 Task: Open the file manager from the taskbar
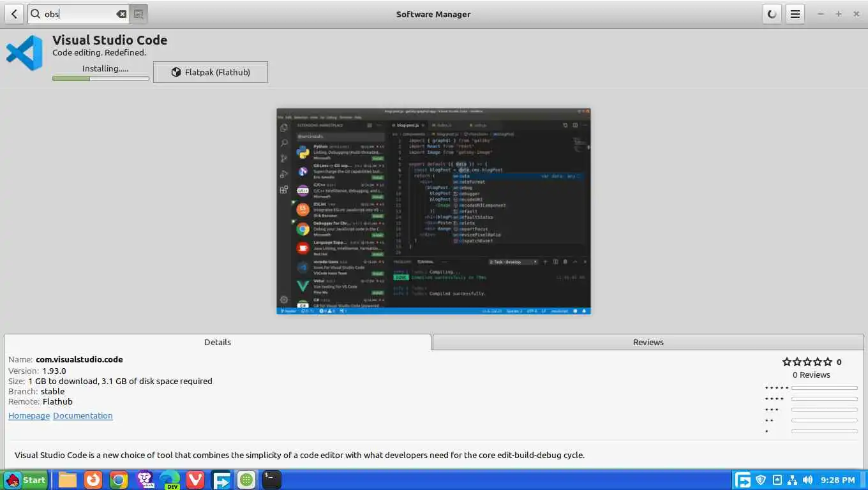click(x=68, y=480)
